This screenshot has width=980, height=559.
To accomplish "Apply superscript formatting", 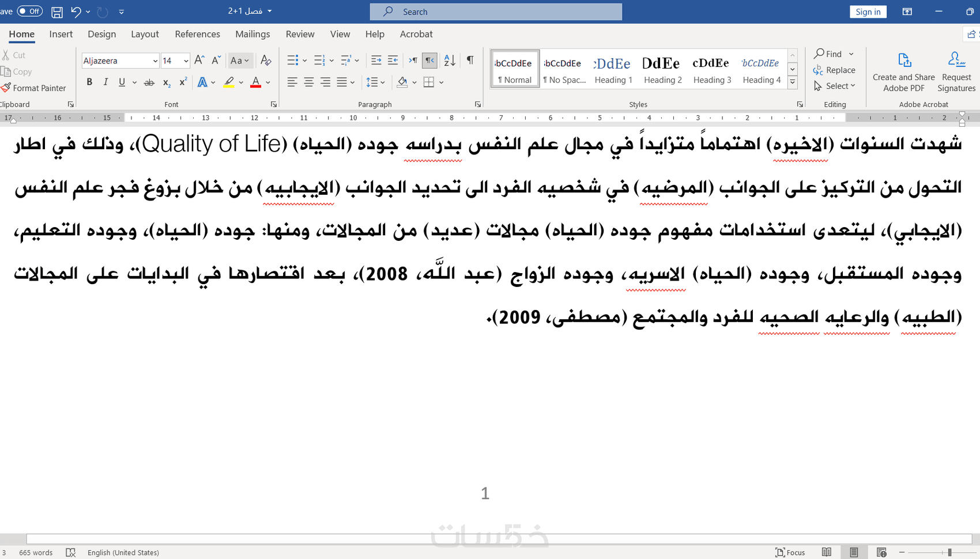I will coord(183,82).
